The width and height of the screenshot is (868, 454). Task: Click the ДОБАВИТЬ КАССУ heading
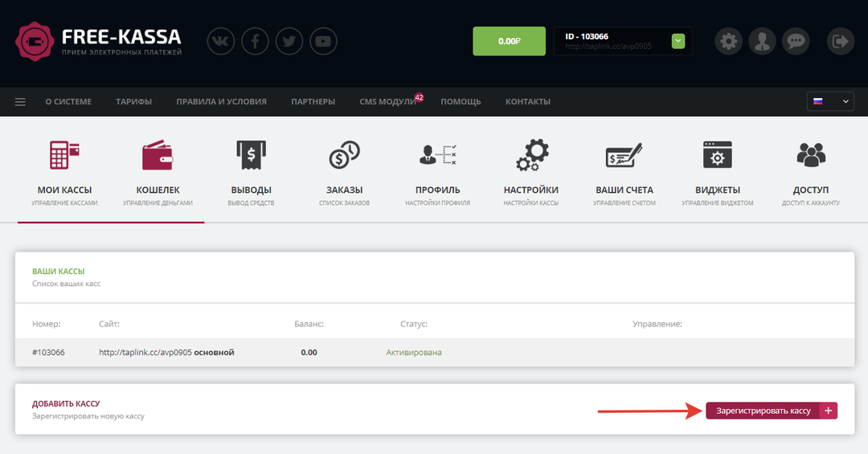(66, 403)
